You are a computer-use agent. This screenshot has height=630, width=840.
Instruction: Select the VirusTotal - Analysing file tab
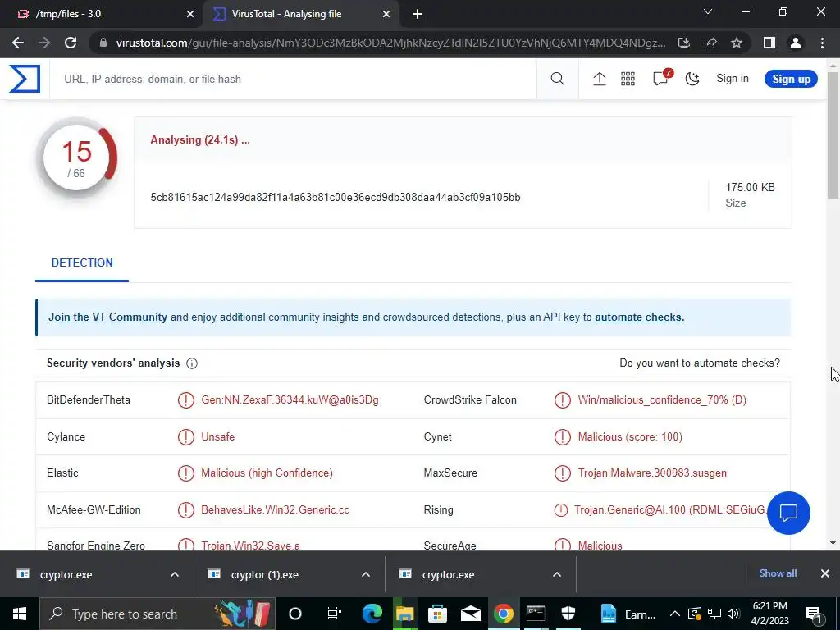[300, 14]
